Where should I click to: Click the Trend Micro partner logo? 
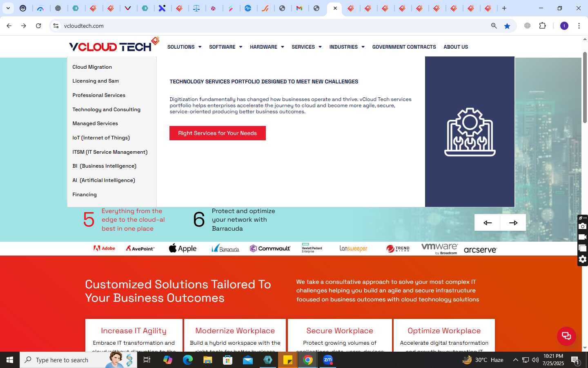398,248
